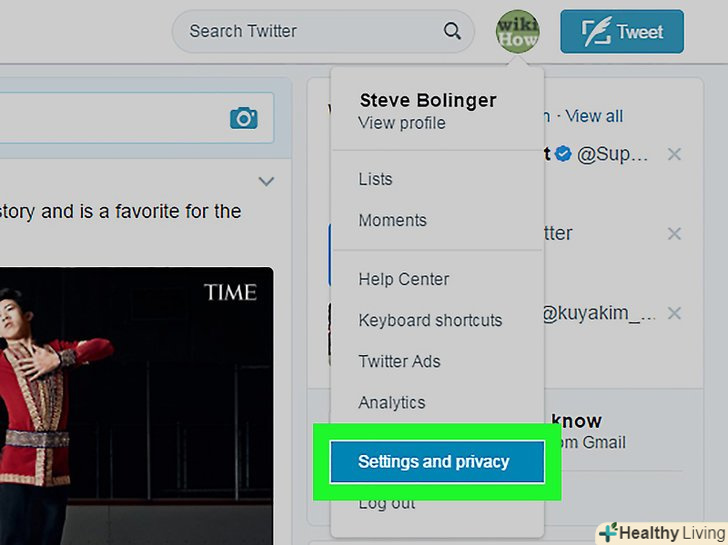Screen dimensions: 728x545
Task: Select Moments from the dropdown menu
Action: (392, 220)
